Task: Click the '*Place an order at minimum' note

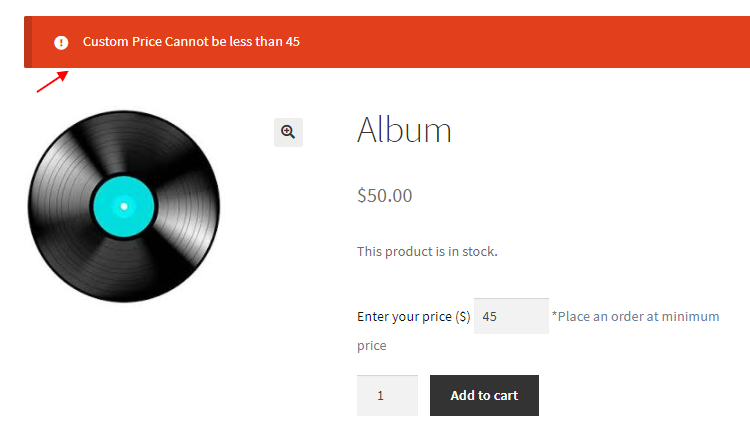Action: point(636,317)
